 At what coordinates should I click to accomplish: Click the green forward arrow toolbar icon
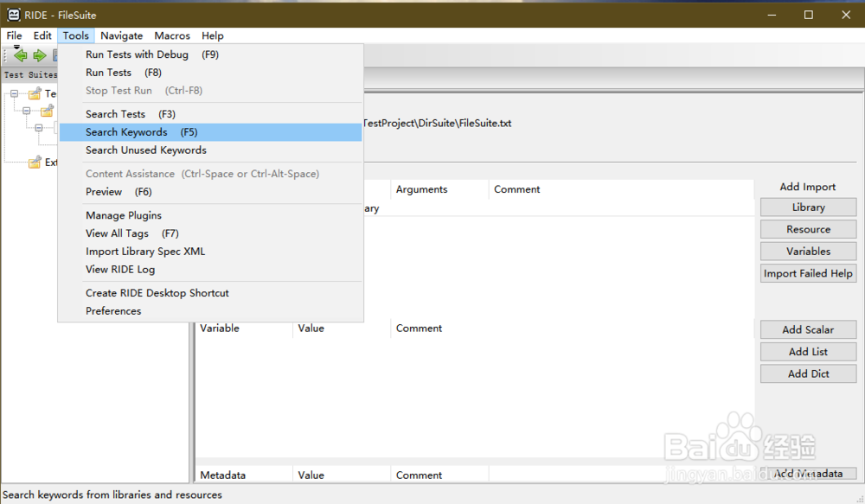[x=39, y=55]
